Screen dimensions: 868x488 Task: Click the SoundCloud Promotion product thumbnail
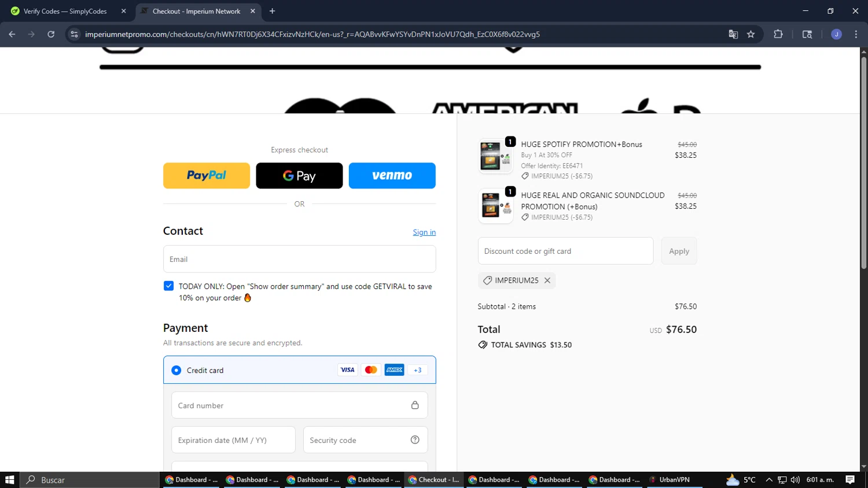click(495, 206)
